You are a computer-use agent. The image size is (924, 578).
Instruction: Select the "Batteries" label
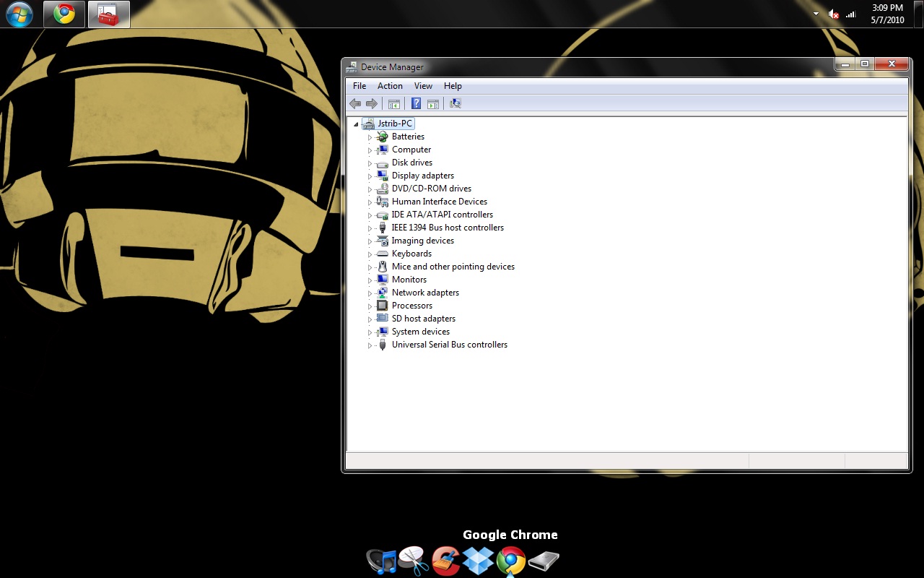tap(408, 137)
